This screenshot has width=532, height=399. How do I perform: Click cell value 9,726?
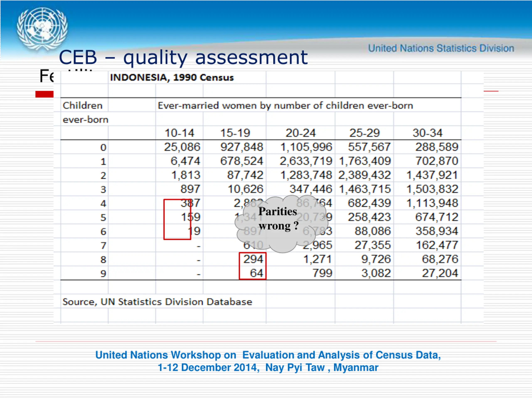tap(376, 259)
